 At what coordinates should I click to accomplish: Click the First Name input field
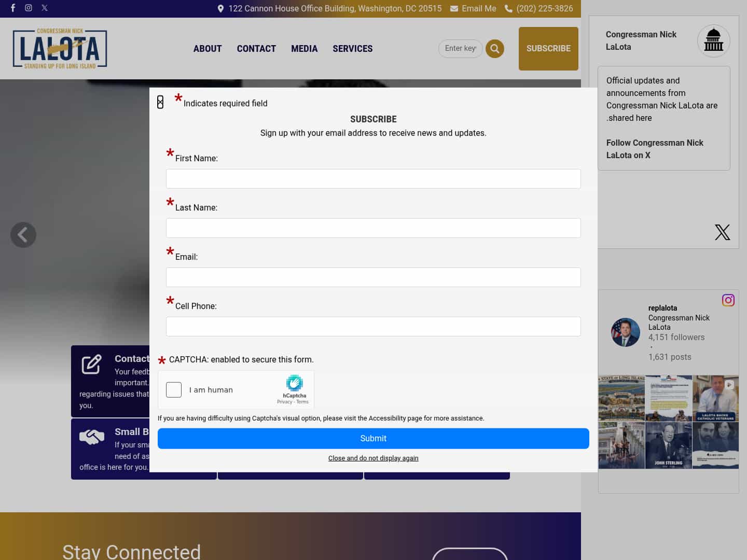[x=374, y=179]
